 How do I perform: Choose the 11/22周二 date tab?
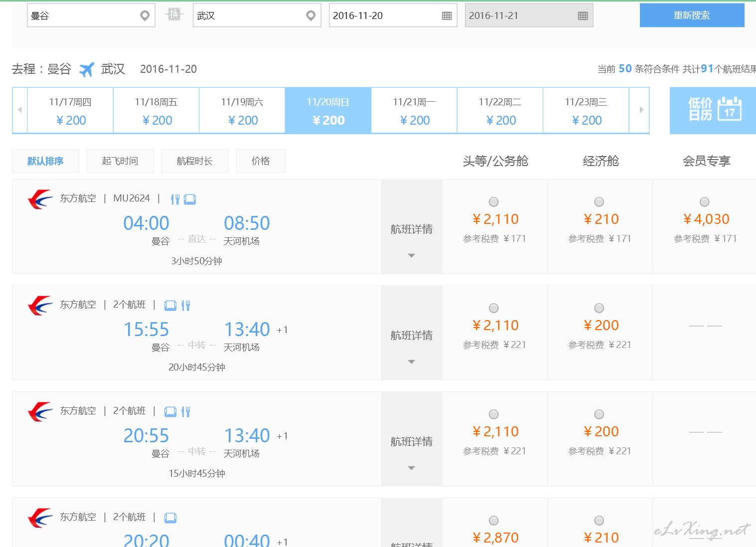(500, 110)
